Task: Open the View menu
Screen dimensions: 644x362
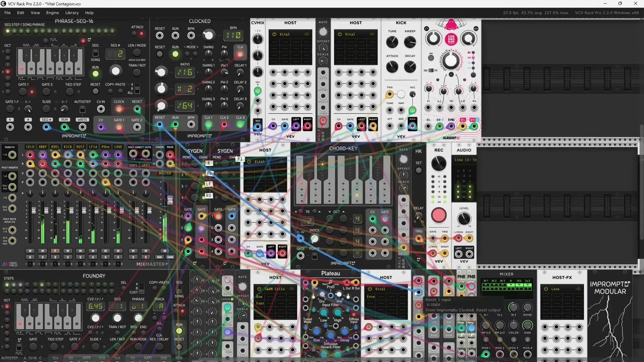Action: 35,13
